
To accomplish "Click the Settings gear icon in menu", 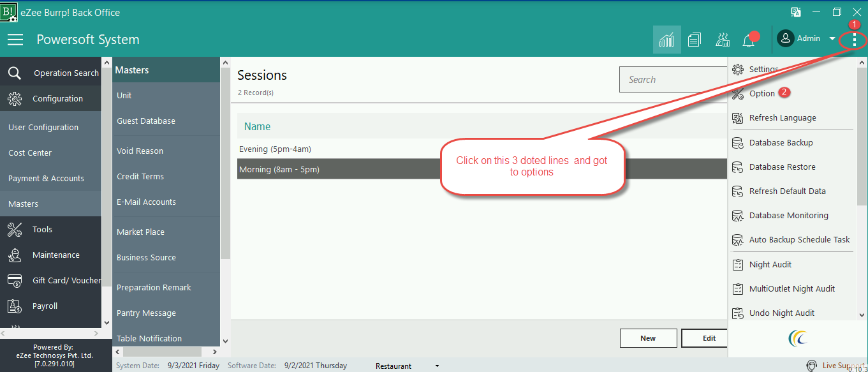I will pyautogui.click(x=738, y=70).
